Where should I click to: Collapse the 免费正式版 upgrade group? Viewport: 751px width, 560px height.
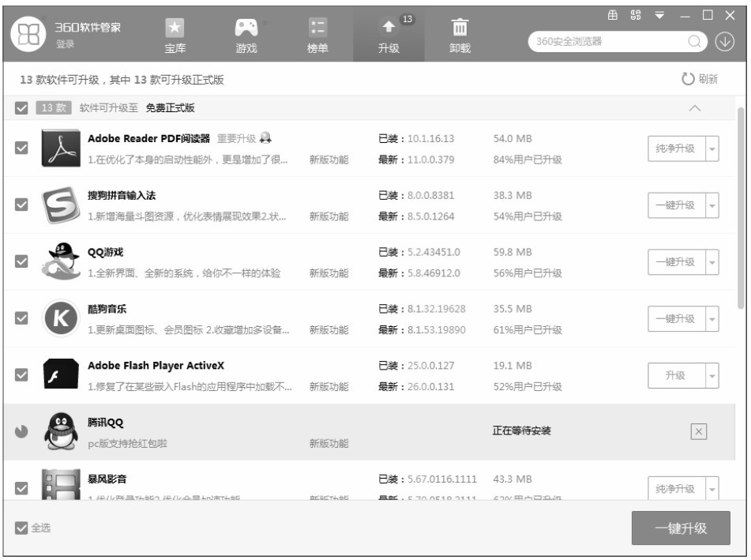[694, 108]
